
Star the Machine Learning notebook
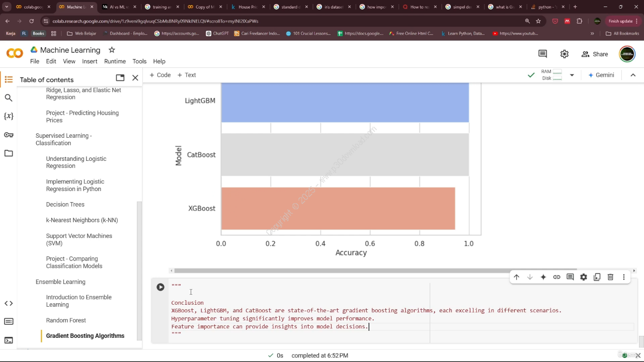point(112,50)
